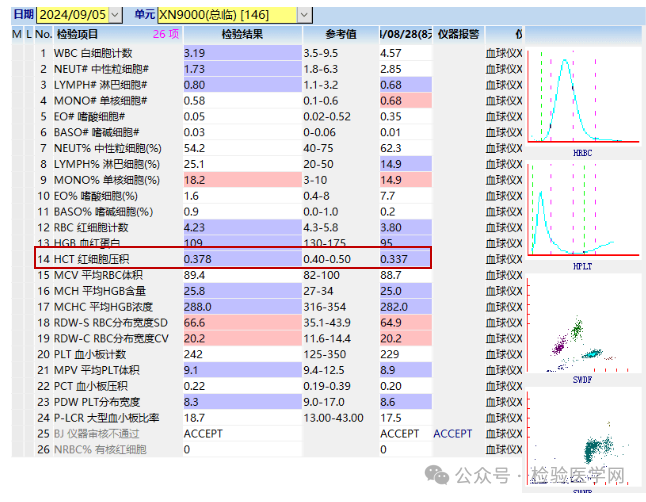The width and height of the screenshot is (646, 502).
Task: Click the MONO% result value 18.2
Action: (194, 180)
